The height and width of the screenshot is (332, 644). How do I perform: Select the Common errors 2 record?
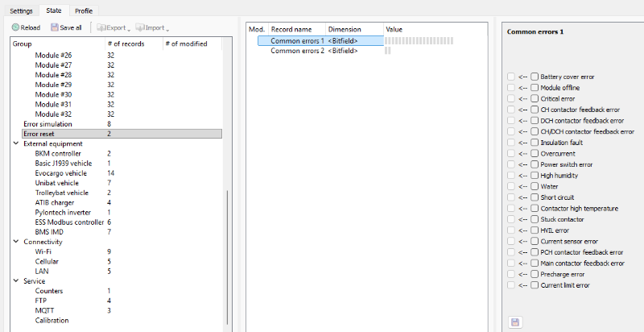pyautogui.click(x=297, y=51)
